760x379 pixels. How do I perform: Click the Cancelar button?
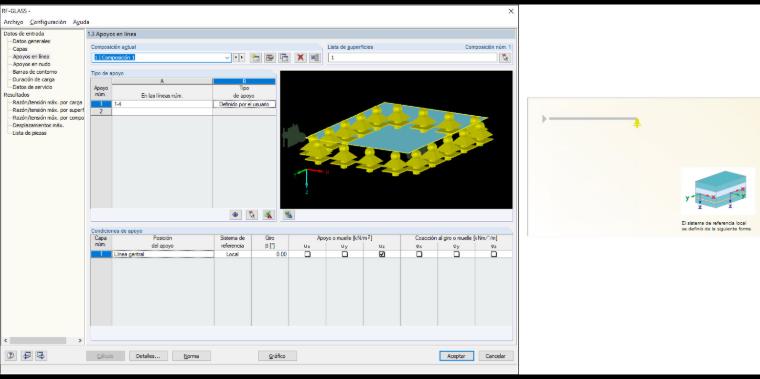(496, 356)
